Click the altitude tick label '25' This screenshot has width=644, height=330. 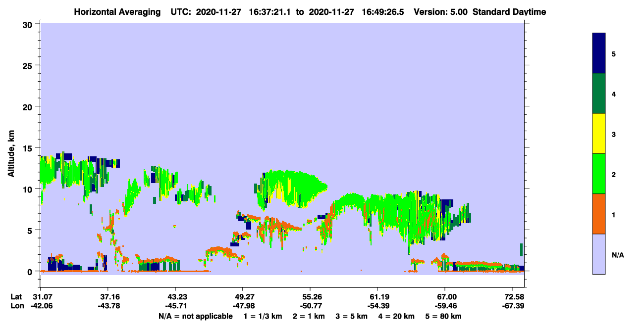29,65
